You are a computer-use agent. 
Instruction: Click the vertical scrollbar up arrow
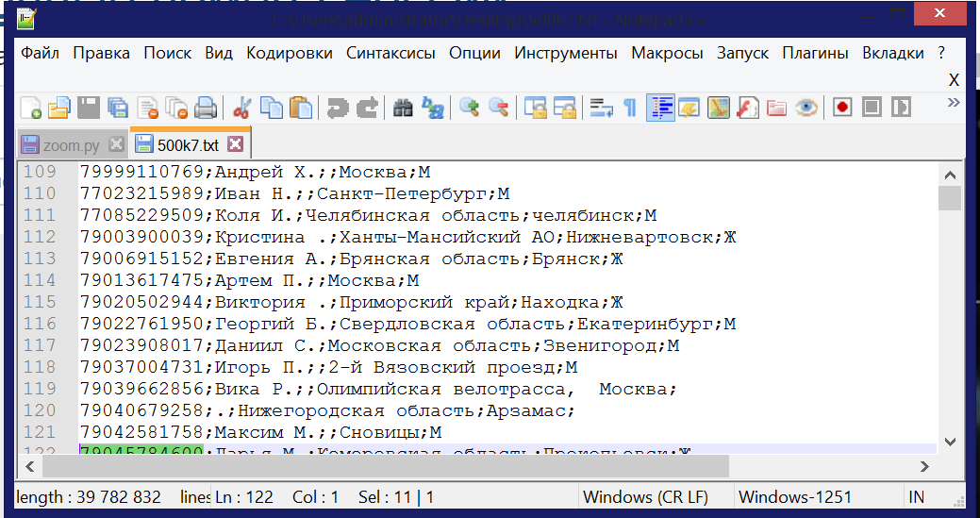point(950,175)
